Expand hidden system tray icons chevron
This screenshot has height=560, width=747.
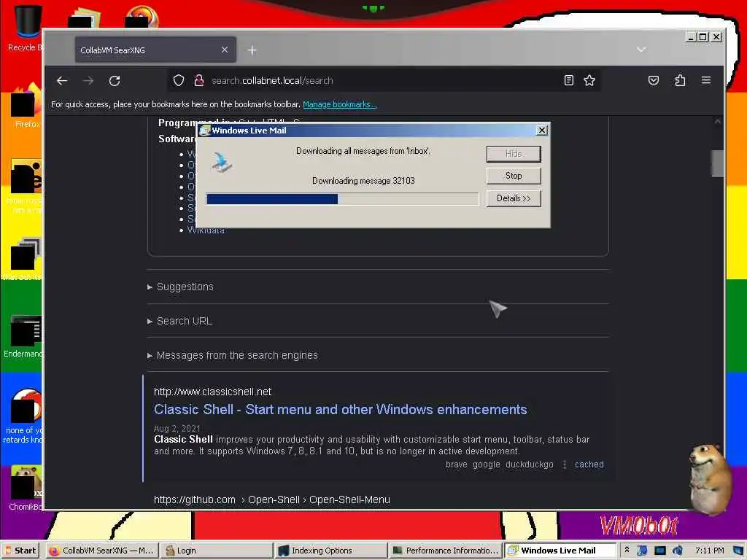tap(627, 550)
